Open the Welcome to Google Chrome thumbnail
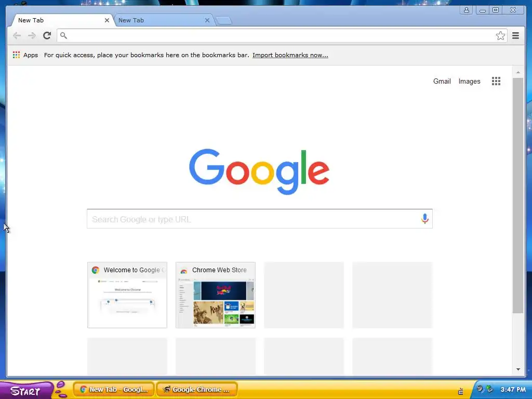The width and height of the screenshot is (532, 399). click(x=127, y=295)
